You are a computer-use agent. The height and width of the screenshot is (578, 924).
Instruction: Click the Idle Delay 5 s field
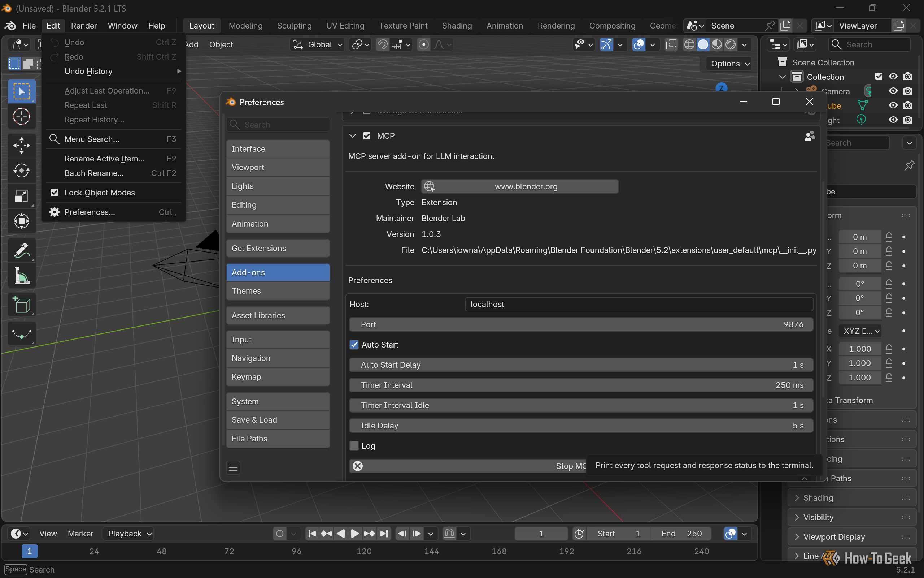(581, 426)
